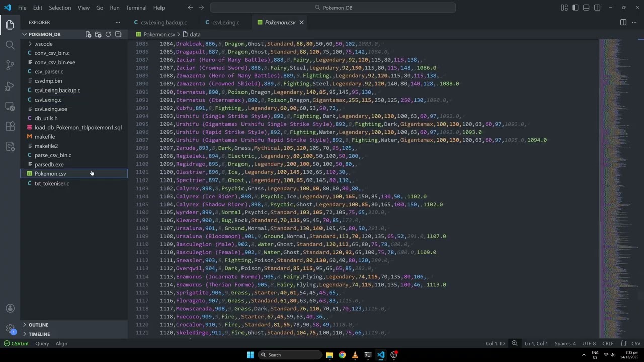Open conv_csv_bin.c in Explorer
The image size is (644, 362).
coord(73,53)
